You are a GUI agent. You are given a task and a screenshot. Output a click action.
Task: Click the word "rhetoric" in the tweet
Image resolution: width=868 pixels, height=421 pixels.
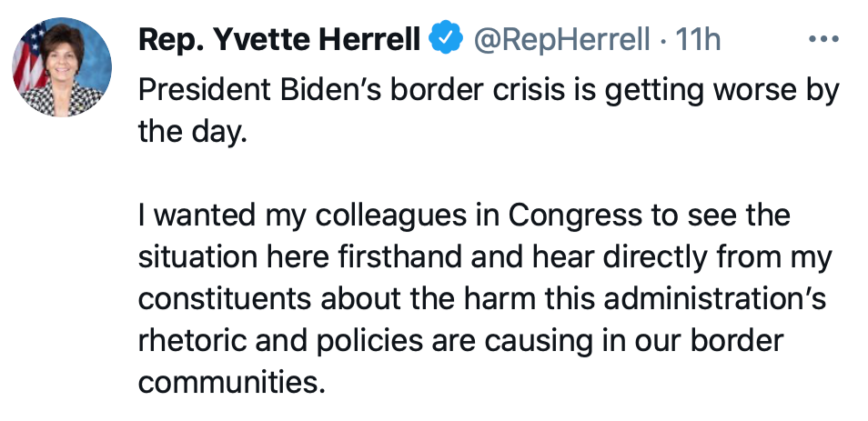(193, 341)
